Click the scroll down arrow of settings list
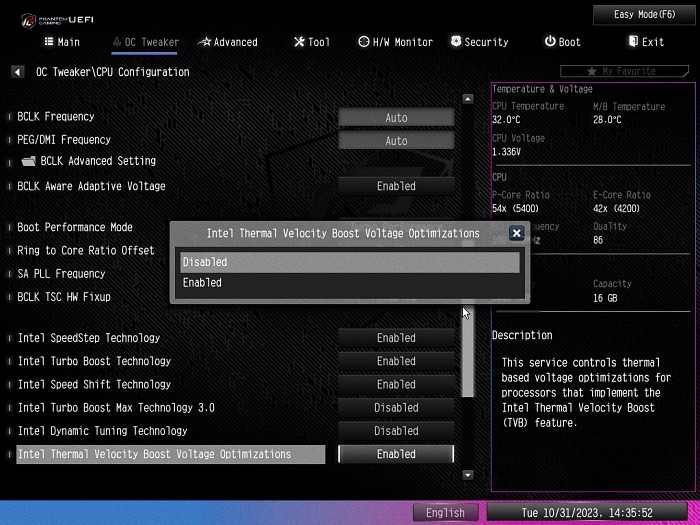This screenshot has width=700, height=525. tap(467, 475)
